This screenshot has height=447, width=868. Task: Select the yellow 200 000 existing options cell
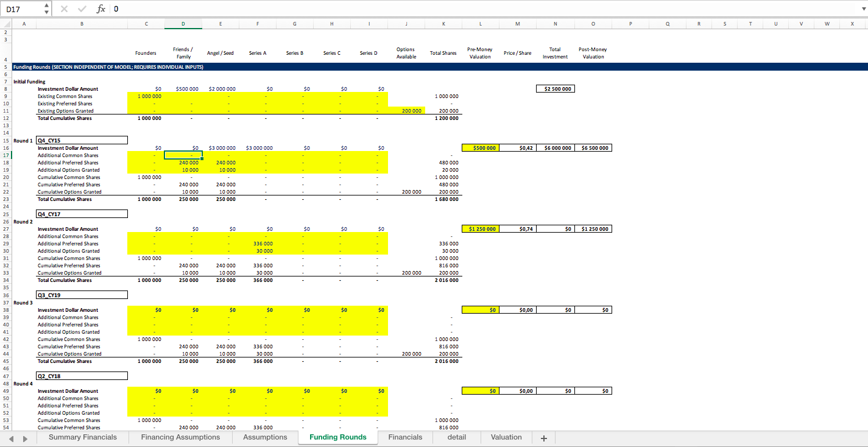click(406, 111)
